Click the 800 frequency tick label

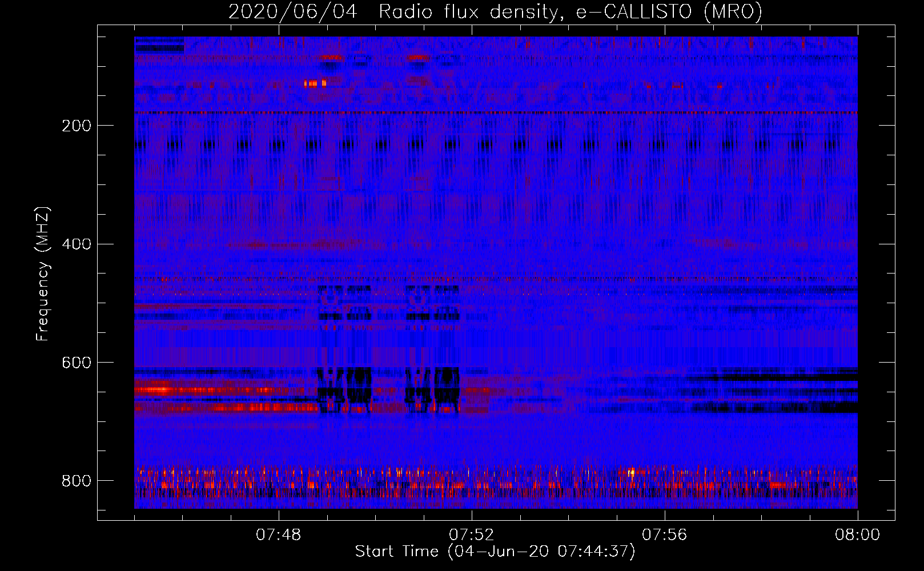coord(77,481)
